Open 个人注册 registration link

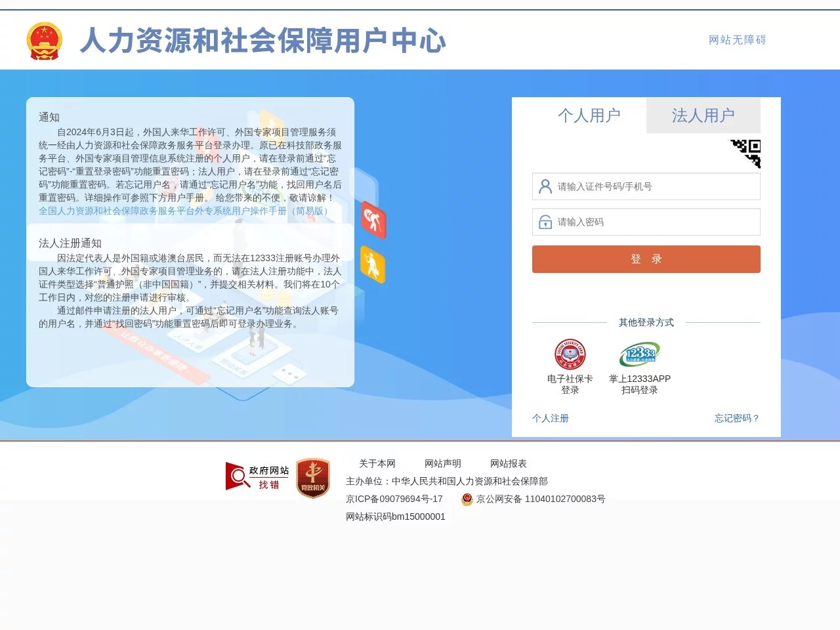[x=551, y=419]
